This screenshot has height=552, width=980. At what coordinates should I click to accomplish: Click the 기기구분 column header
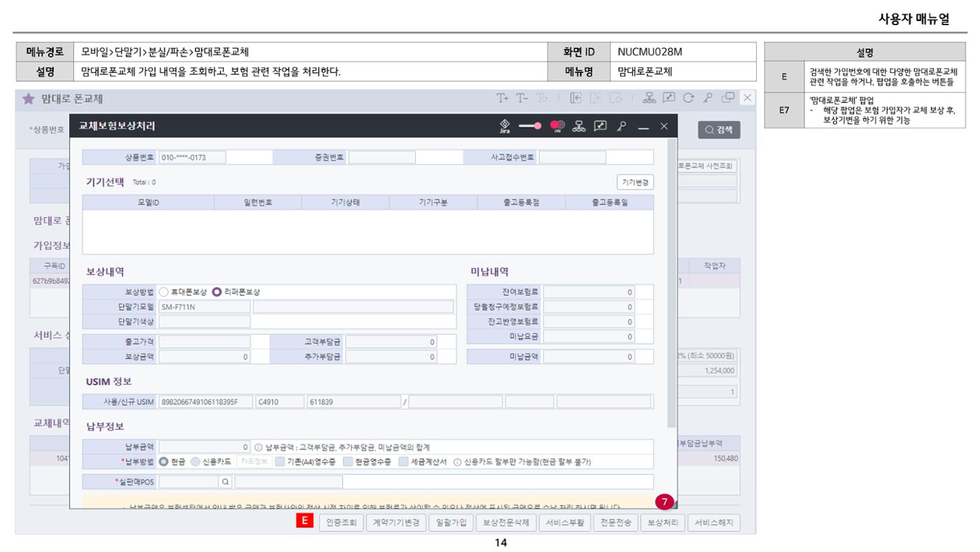(x=433, y=202)
